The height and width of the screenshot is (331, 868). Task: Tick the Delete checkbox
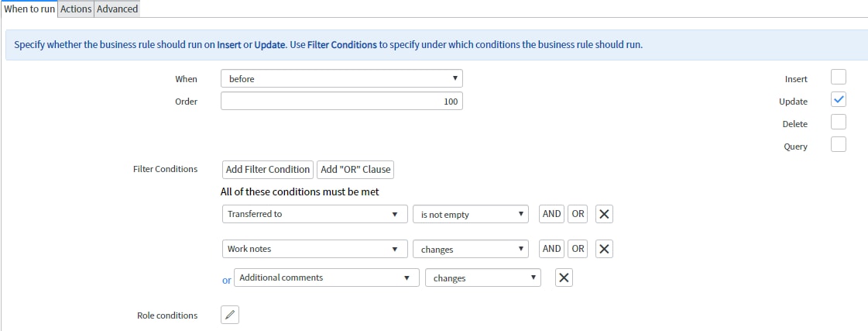(838, 122)
